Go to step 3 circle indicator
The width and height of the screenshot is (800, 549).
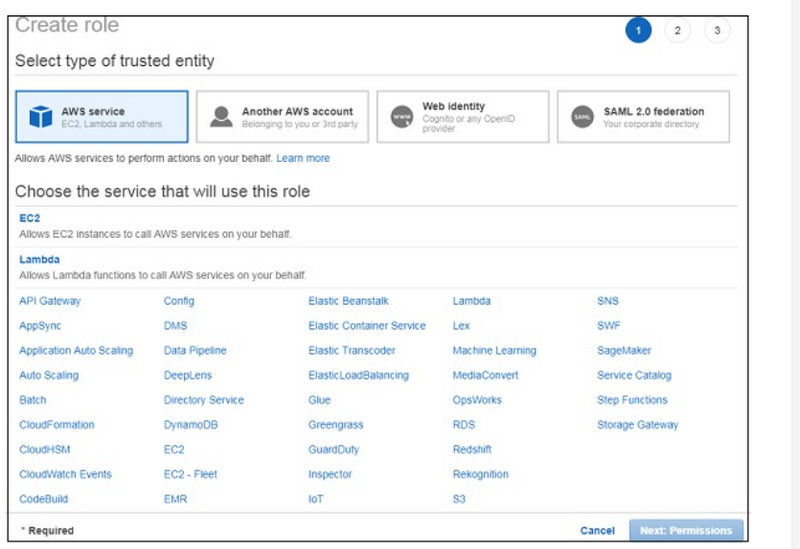pyautogui.click(x=717, y=30)
